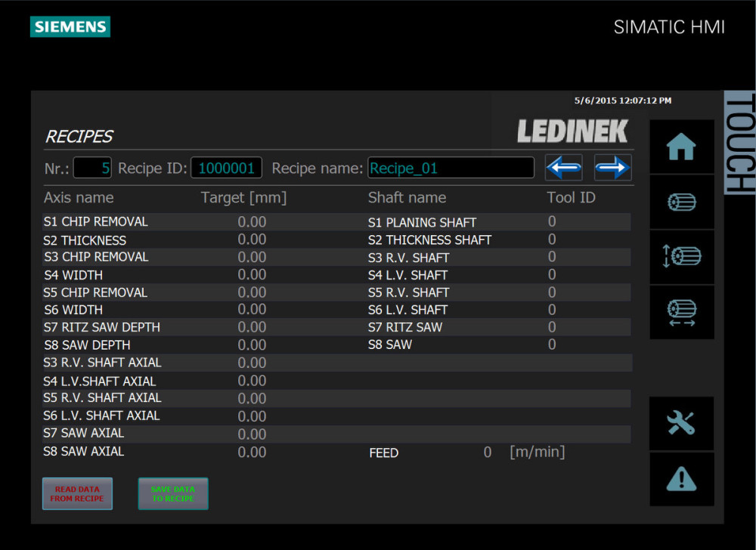Select the FEED value field
The height and width of the screenshot is (550, 756).
(x=488, y=453)
